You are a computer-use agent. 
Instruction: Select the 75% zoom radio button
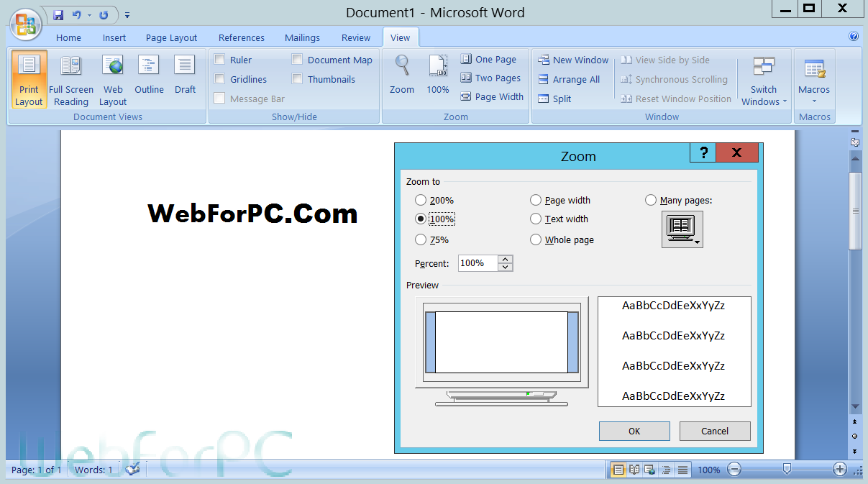click(421, 239)
